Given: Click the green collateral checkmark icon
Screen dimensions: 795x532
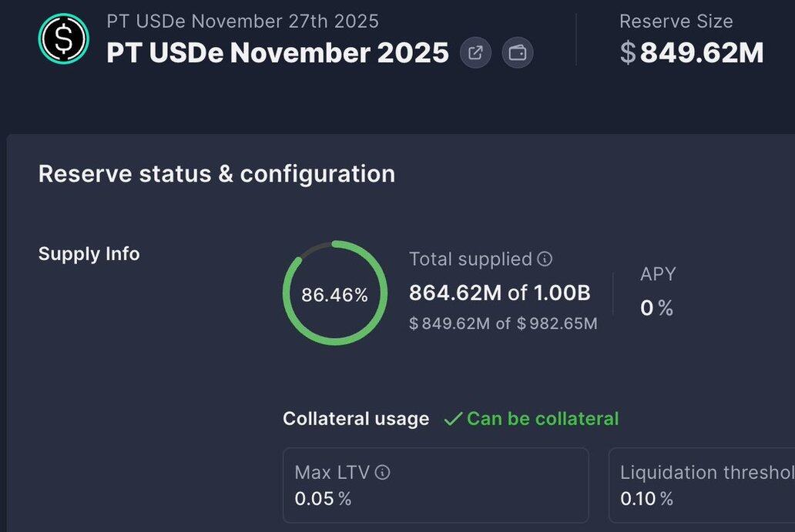Looking at the screenshot, I should point(453,419).
